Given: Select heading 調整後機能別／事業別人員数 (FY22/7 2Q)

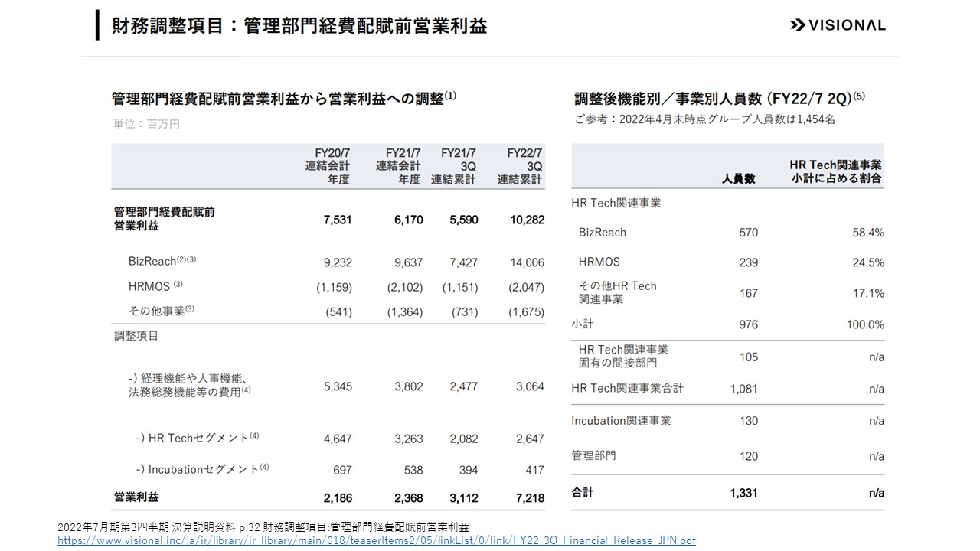Looking at the screenshot, I should 720,98.
